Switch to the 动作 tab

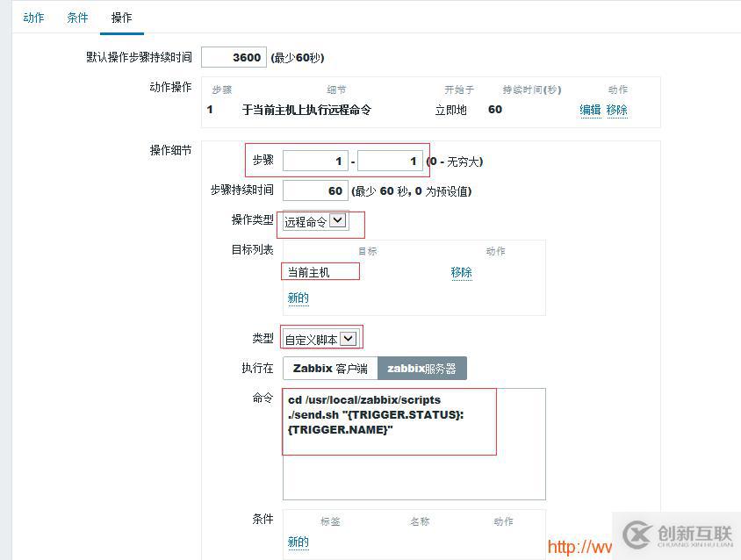tap(33, 18)
